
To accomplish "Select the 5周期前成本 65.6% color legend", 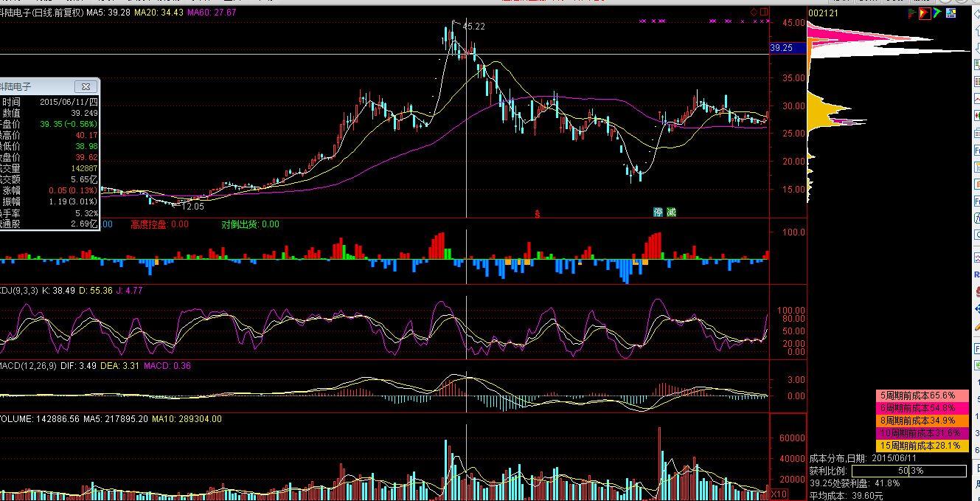I will pos(922,395).
